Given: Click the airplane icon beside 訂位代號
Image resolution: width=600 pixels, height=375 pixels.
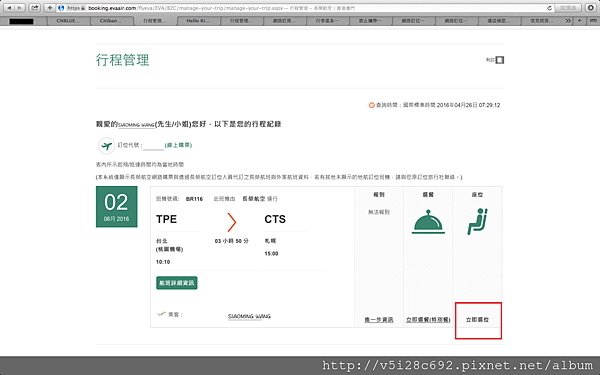Looking at the screenshot, I should pos(106,145).
